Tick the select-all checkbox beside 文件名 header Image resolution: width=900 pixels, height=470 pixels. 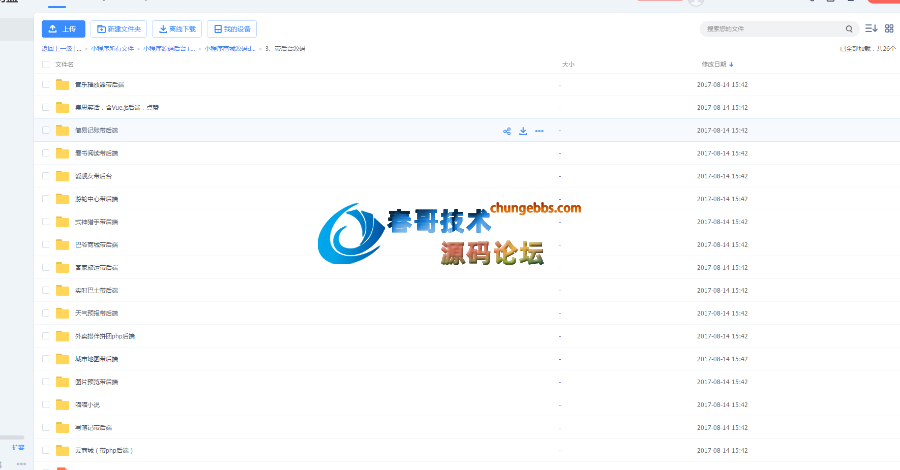45,64
